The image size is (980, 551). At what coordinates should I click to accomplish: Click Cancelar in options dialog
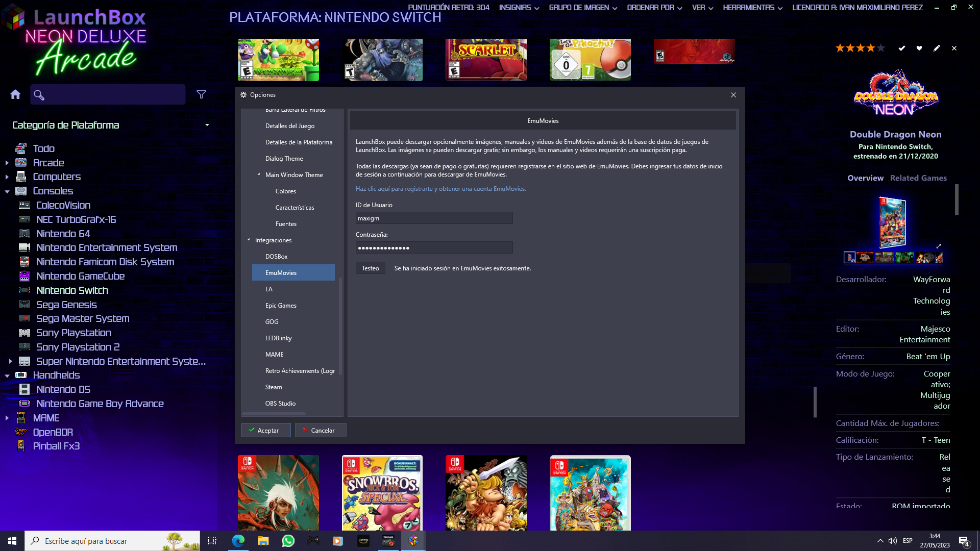click(x=321, y=430)
